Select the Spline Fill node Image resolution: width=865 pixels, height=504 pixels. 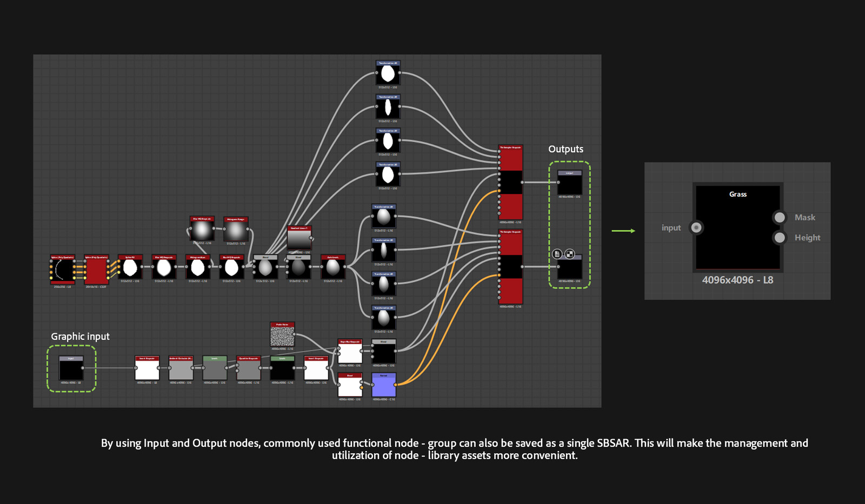click(x=130, y=267)
